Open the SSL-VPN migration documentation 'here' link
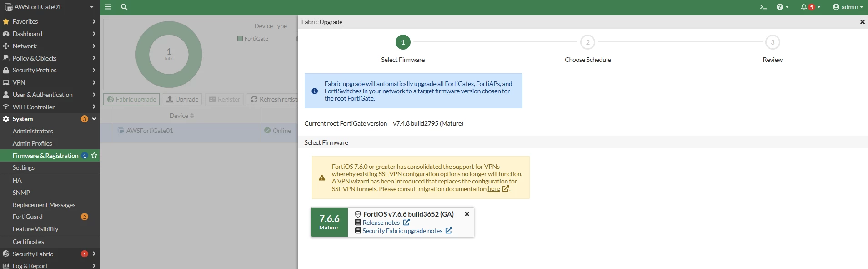 (x=493, y=189)
